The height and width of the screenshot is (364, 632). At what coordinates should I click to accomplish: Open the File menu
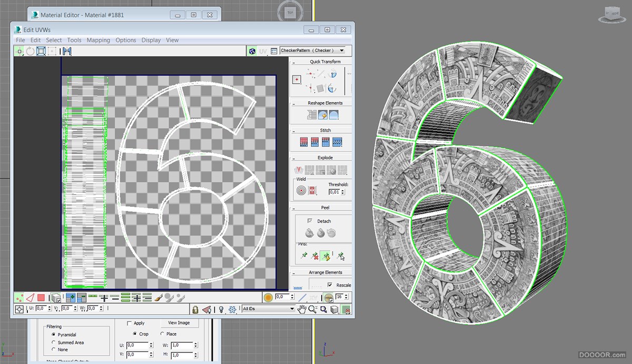20,40
